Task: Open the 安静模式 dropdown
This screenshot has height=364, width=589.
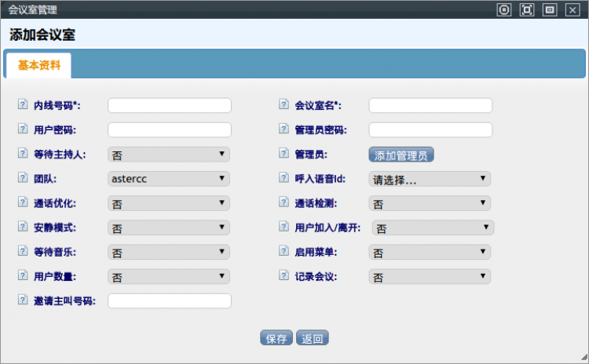Action: 169,228
